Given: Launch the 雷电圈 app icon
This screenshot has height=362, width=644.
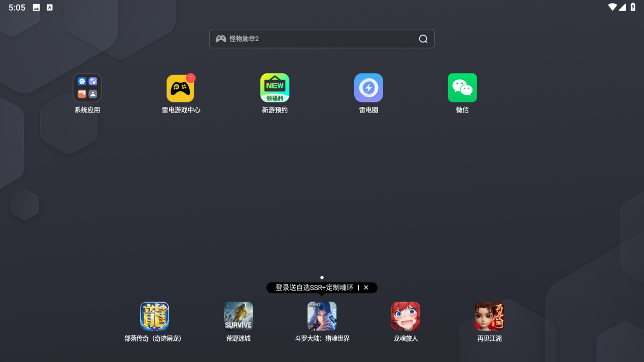Looking at the screenshot, I should point(368,88).
